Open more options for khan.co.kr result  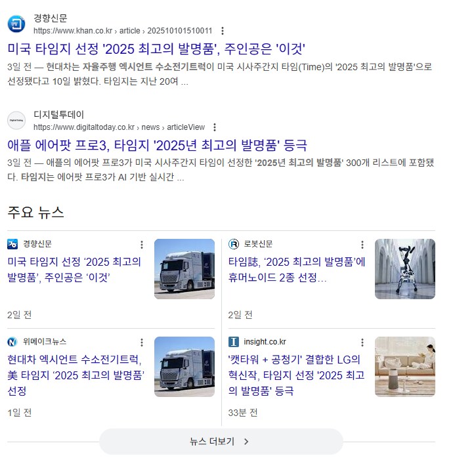(x=223, y=31)
